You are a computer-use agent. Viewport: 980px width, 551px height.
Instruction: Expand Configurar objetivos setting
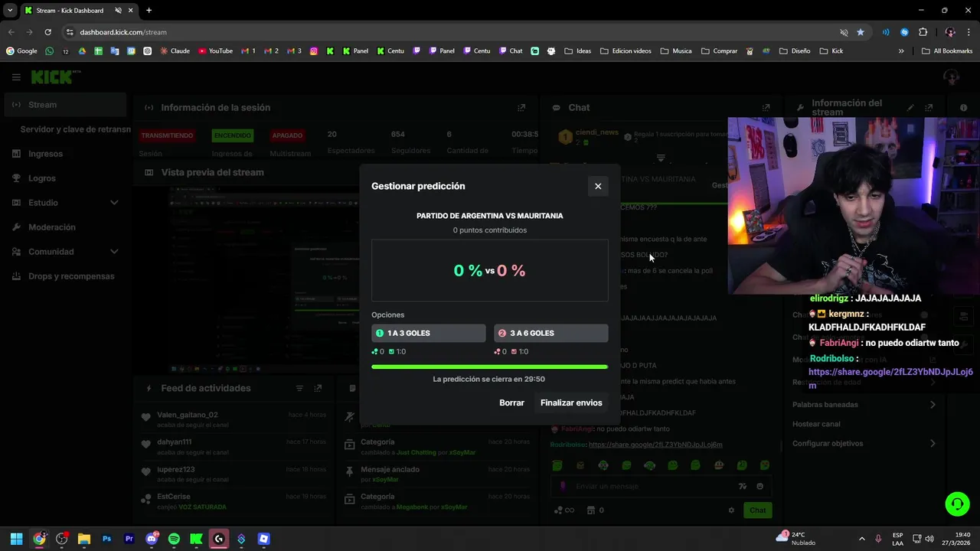[864, 444]
